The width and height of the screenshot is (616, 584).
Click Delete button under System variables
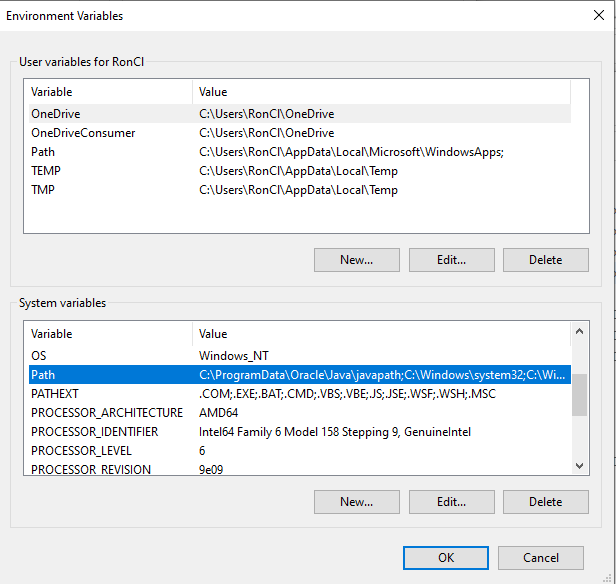pyautogui.click(x=545, y=502)
